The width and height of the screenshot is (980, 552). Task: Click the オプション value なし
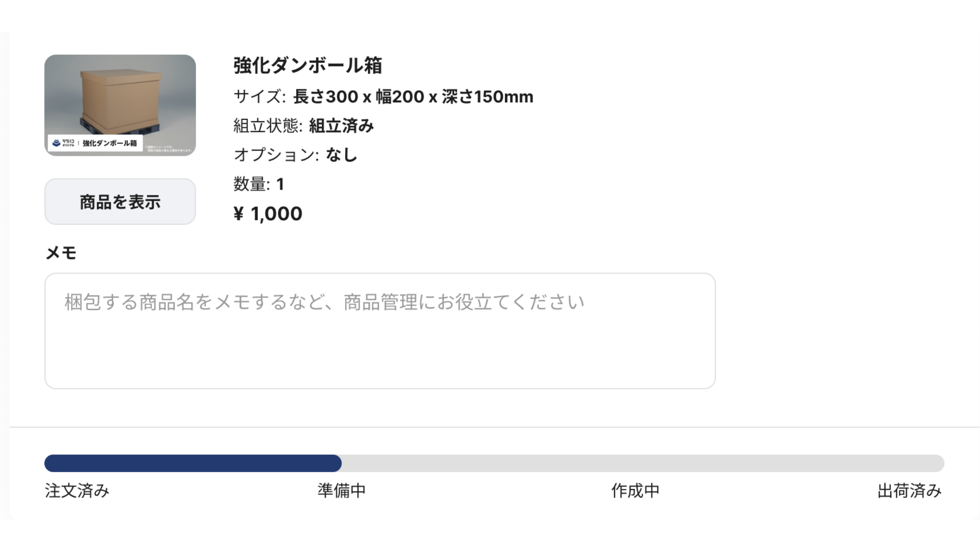(341, 155)
